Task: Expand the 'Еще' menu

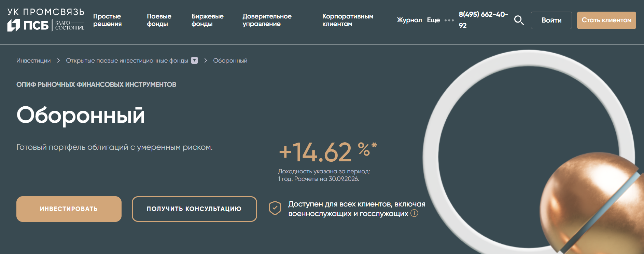Action: point(433,20)
